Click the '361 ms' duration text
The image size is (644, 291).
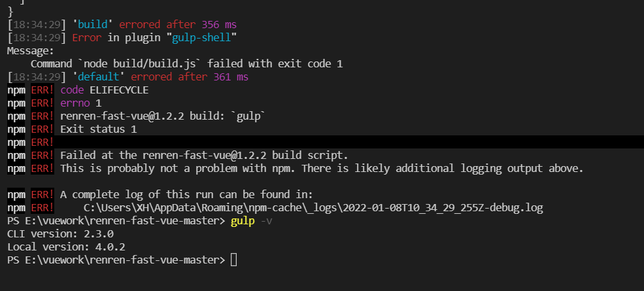tap(231, 77)
